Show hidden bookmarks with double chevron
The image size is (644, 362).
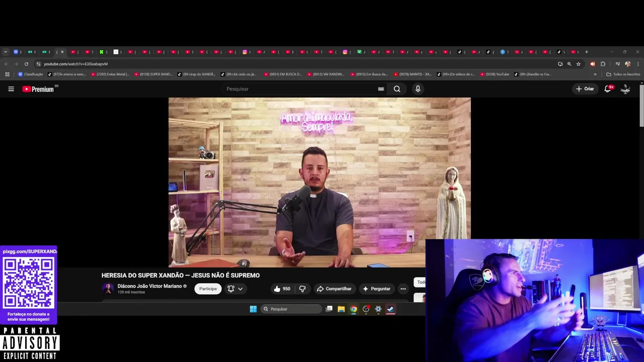[595, 74]
